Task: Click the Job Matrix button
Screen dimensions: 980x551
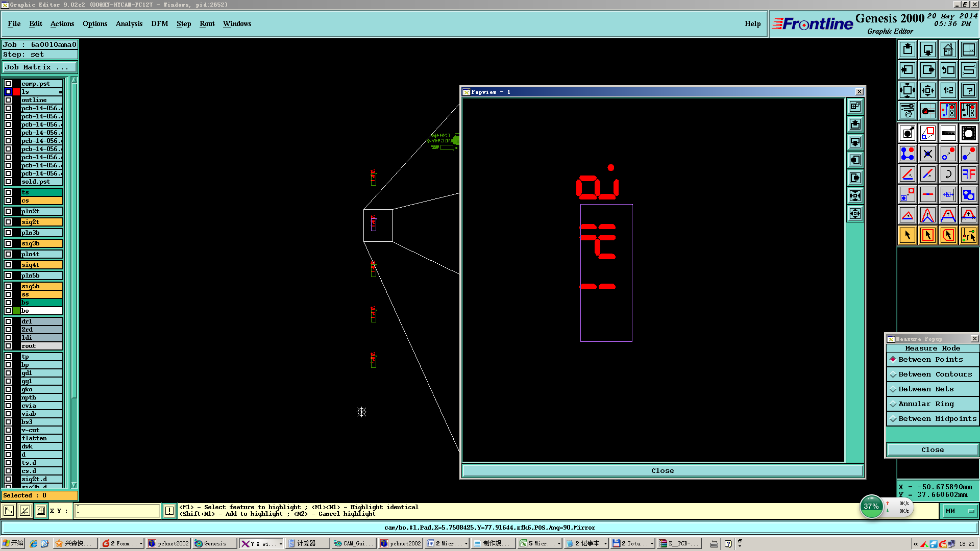Action: pos(40,67)
